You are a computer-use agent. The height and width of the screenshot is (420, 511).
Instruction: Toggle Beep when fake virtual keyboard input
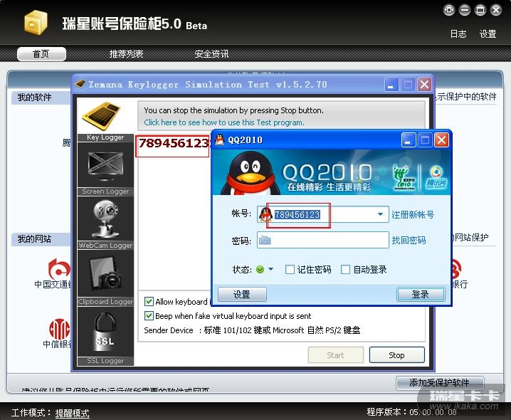(149, 315)
